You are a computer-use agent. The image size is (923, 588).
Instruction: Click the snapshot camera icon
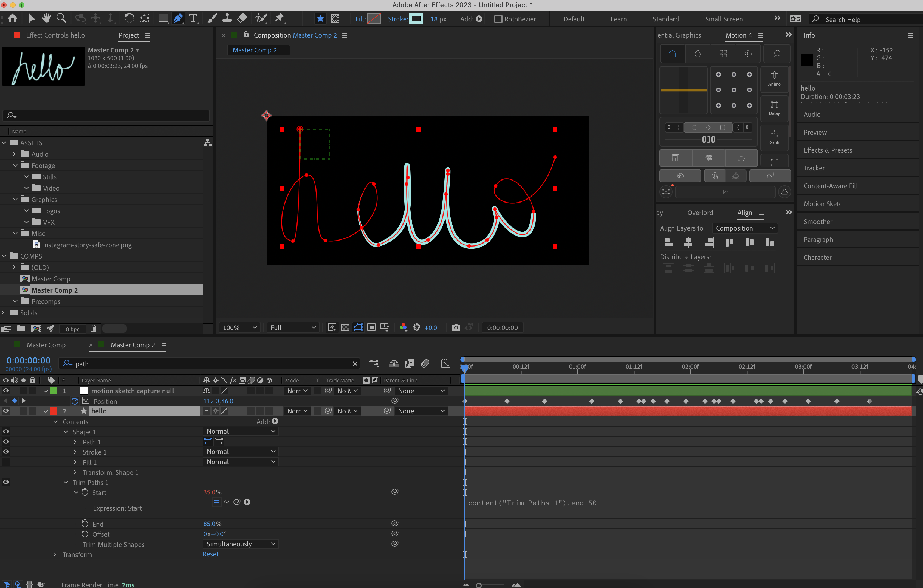[456, 328]
